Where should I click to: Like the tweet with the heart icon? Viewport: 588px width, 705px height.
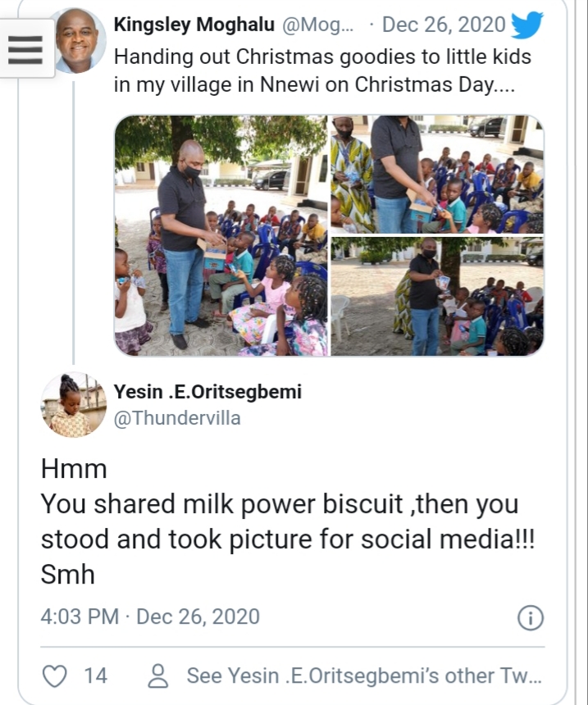54,675
